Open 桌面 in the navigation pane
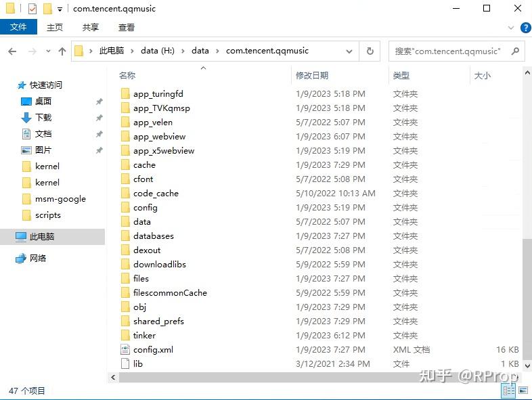This screenshot has width=532, height=400. pyautogui.click(x=43, y=101)
